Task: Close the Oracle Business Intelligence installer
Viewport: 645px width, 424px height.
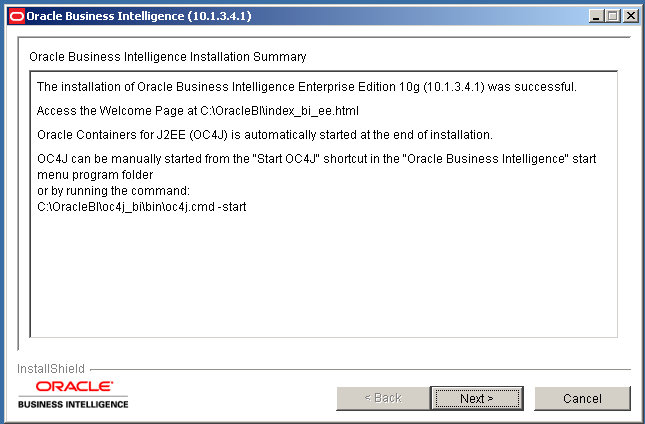Action: point(630,15)
